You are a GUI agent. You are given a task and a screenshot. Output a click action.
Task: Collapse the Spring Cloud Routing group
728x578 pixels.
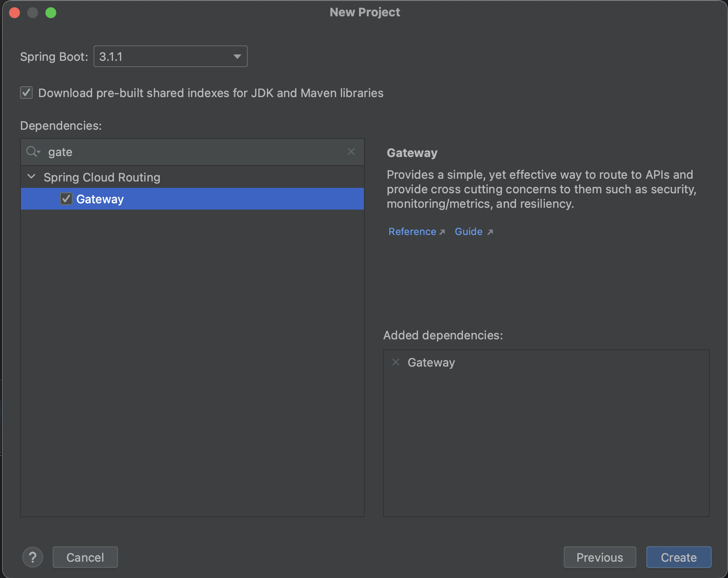point(31,176)
